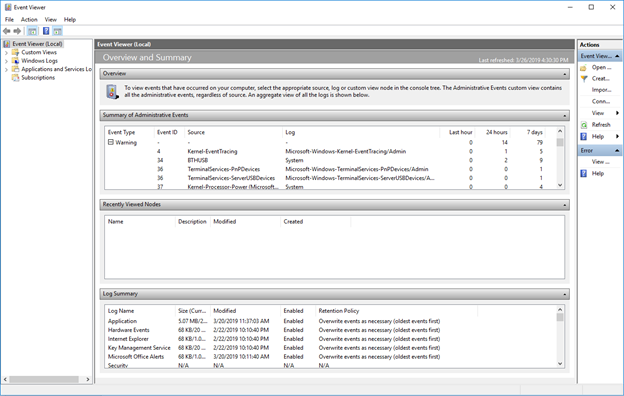The height and width of the screenshot is (396, 624).
Task: Click the Back arrow toolbar icon
Action: coord(7,31)
